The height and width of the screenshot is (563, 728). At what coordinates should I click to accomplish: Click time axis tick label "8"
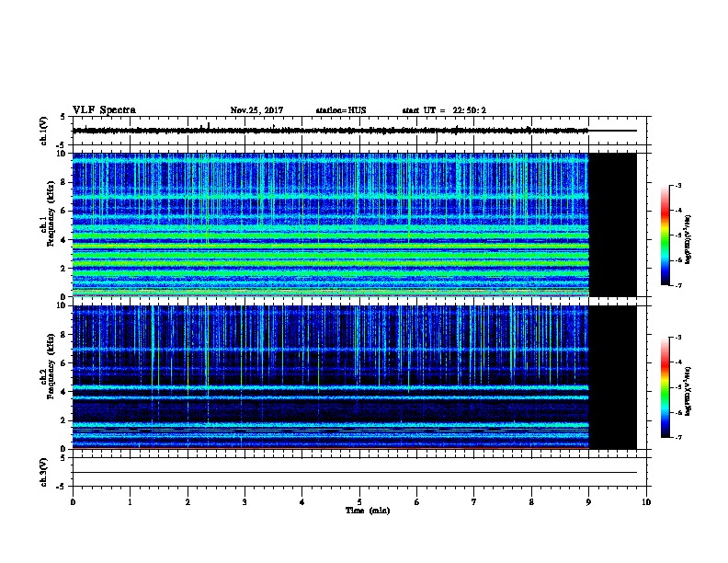[531, 501]
